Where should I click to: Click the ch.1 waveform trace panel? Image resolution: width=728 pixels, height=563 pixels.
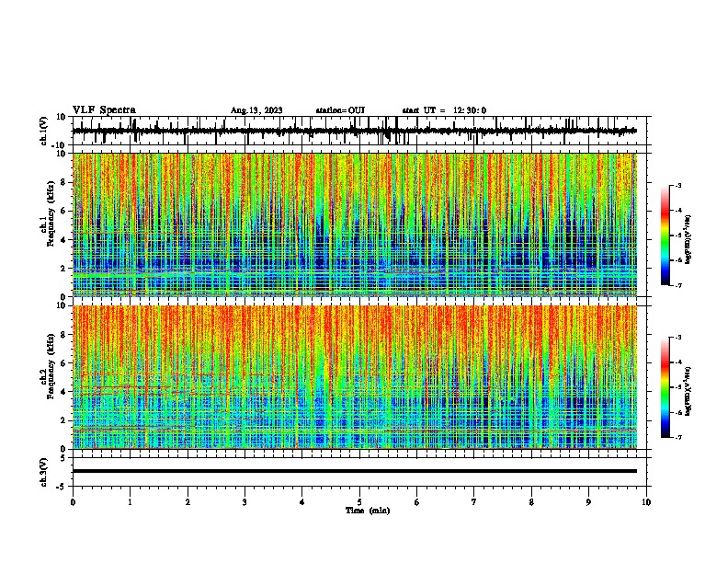[361, 131]
